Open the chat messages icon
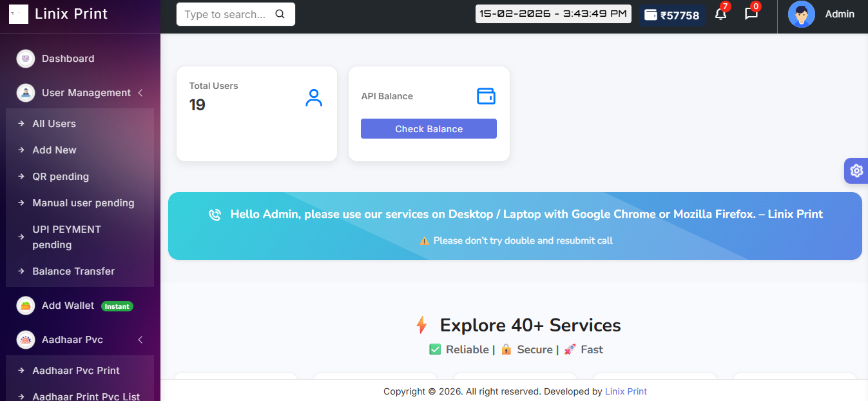Viewport: 868px width, 401px height. (x=751, y=14)
